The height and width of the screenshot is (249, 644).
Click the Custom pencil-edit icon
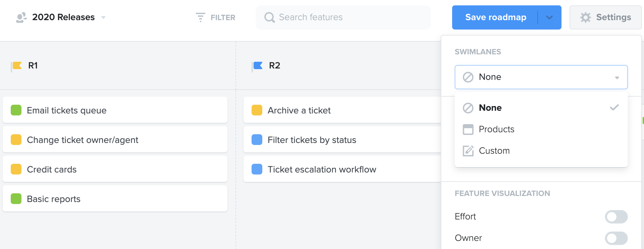[468, 151]
